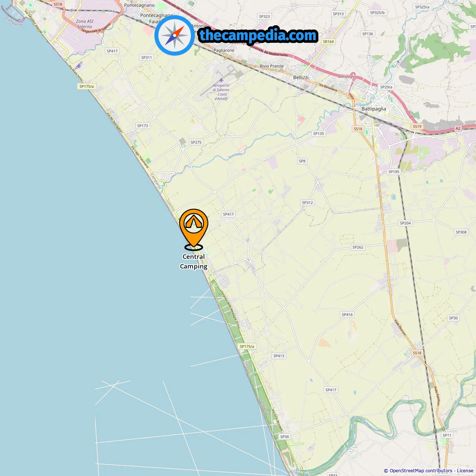Viewport: 476px width, 476px height.
Task: Click the License link
Action: [x=465, y=471]
